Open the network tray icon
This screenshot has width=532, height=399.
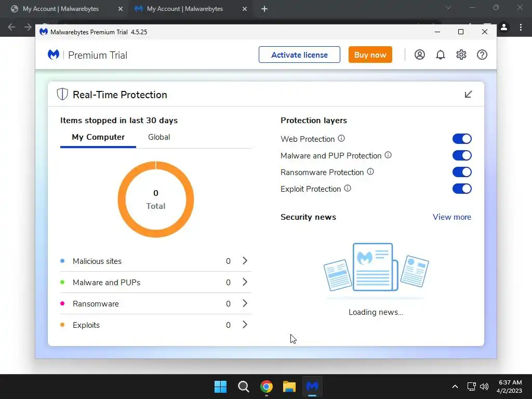pos(471,387)
